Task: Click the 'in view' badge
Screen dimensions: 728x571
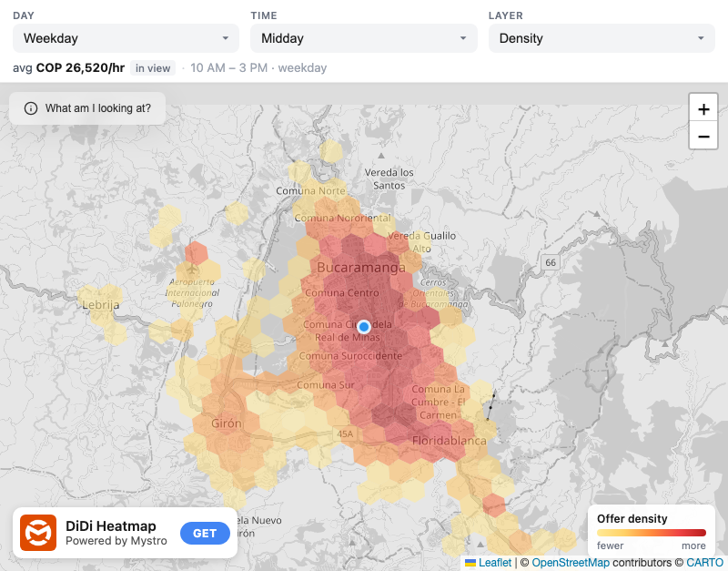Action: pos(153,67)
